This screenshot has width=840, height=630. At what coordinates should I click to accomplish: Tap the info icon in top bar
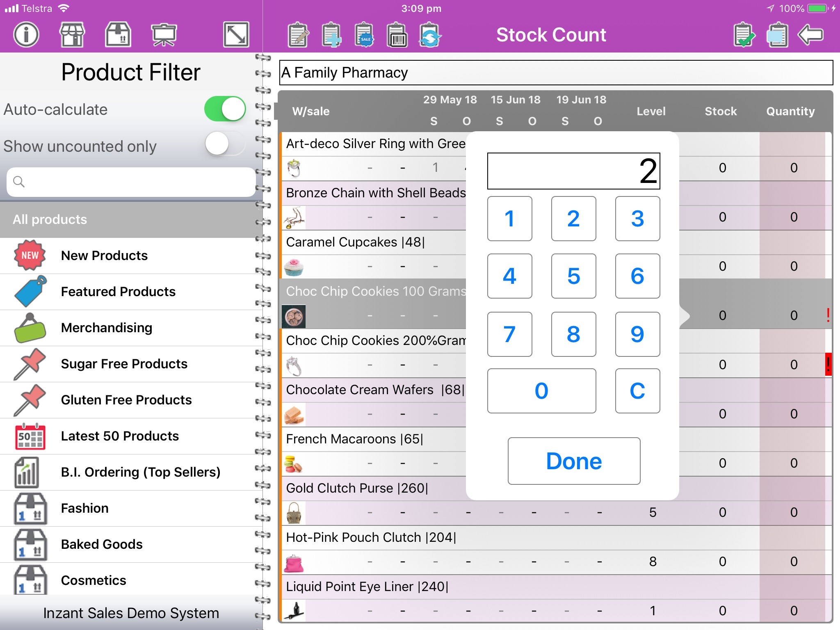26,34
